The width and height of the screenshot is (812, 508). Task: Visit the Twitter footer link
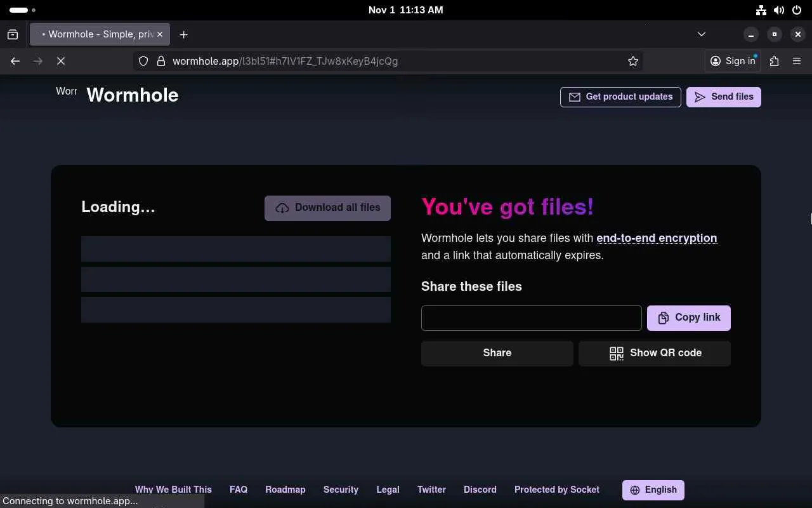pos(431,490)
